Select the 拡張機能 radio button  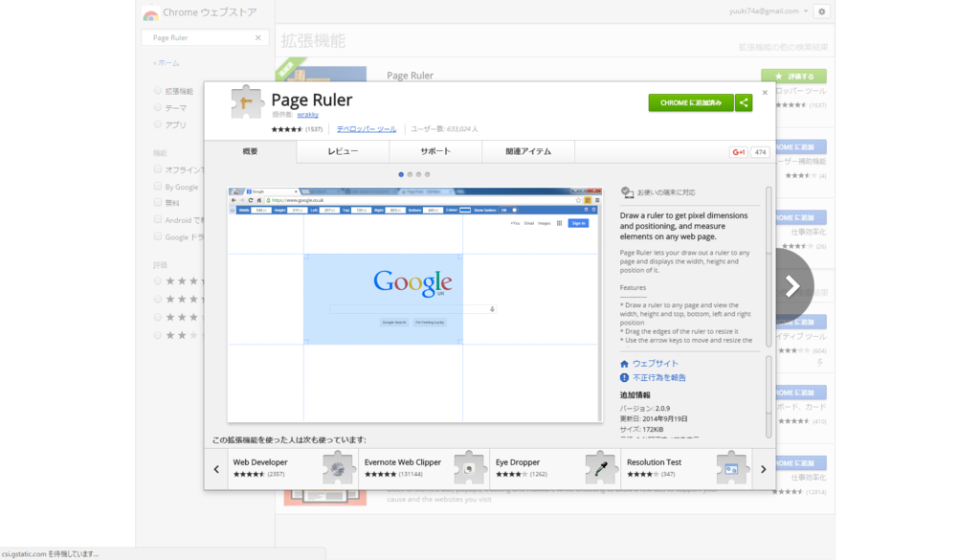(x=158, y=91)
